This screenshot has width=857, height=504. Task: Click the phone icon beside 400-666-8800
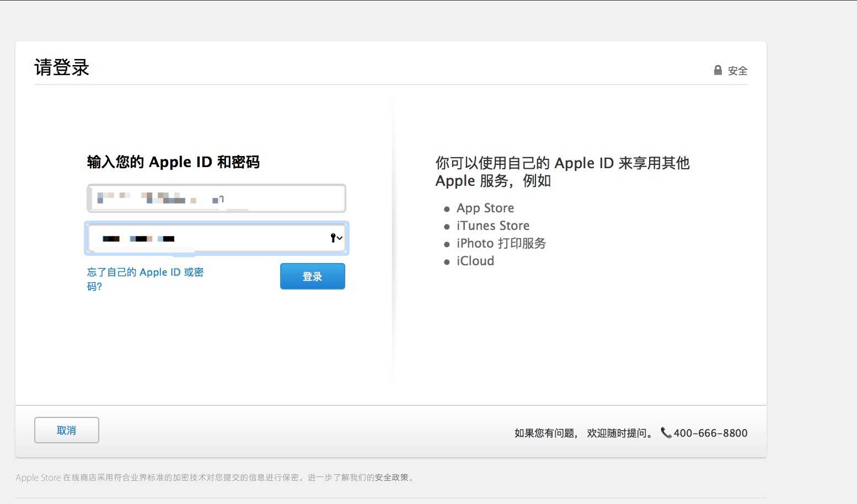(666, 433)
